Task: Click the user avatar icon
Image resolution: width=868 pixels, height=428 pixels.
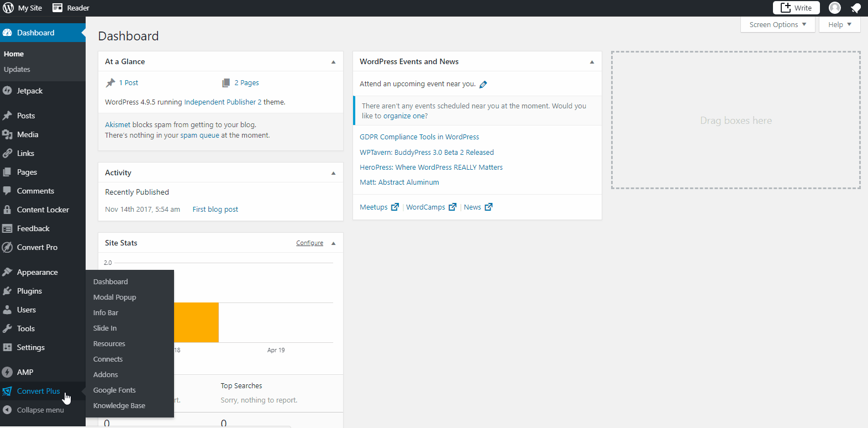Action: tap(835, 8)
